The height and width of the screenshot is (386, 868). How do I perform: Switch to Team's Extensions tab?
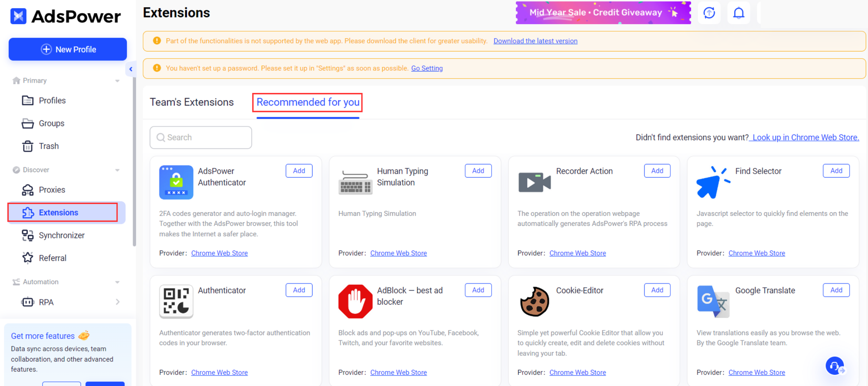(192, 102)
